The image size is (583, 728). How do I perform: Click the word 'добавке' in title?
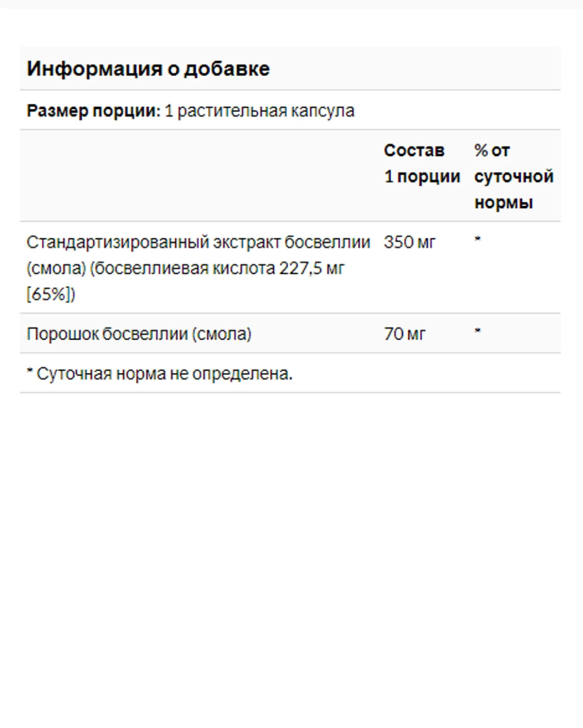227,68
